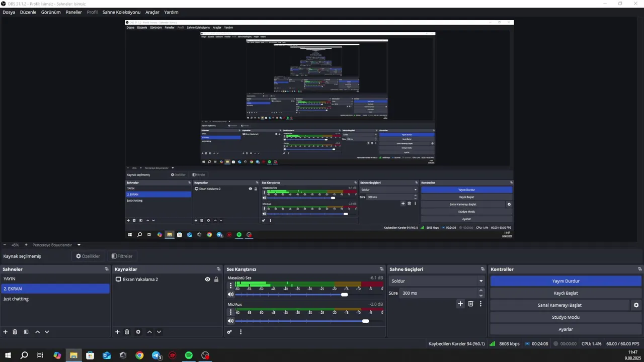
Task: Move the selected scene up
Action: pyautogui.click(x=37, y=332)
